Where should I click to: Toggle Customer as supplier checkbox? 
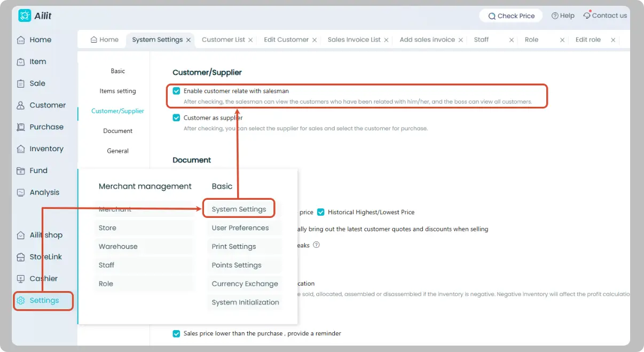pos(176,118)
